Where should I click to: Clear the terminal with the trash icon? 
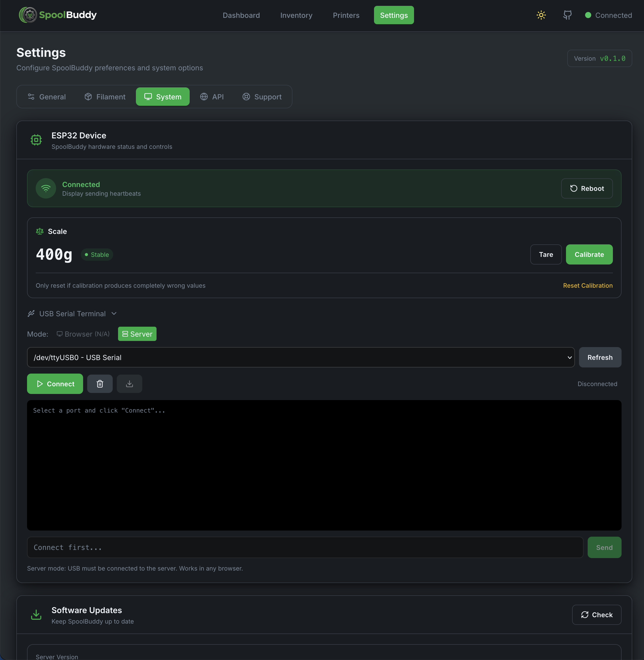100,384
